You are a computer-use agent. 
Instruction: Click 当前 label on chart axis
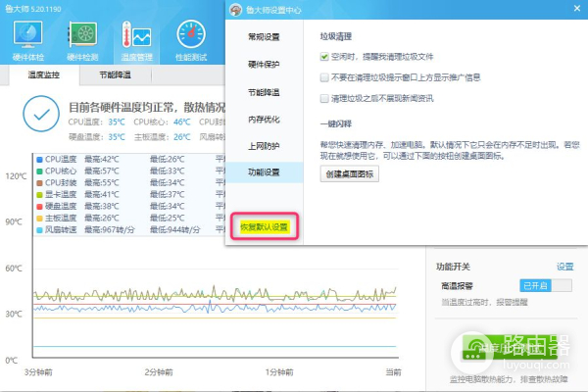click(x=393, y=372)
